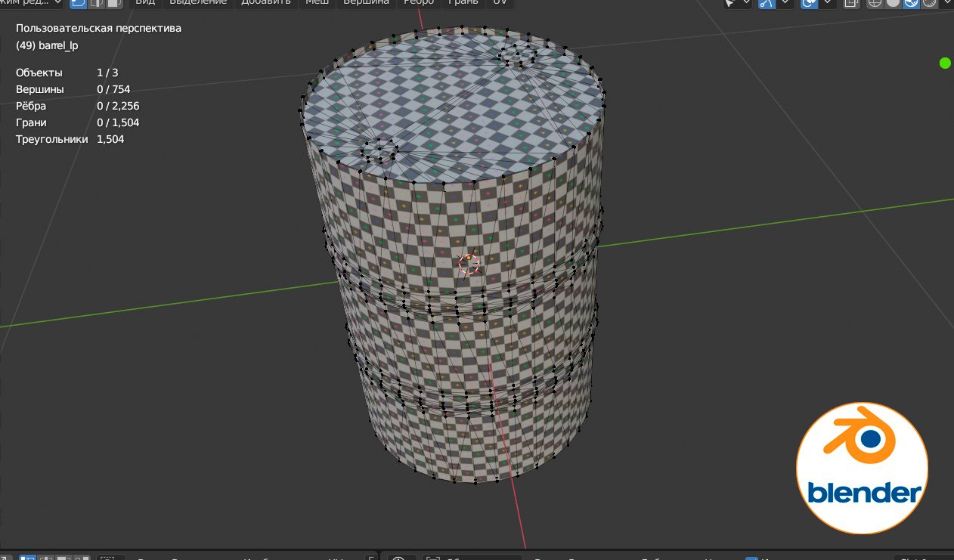
Task: Open the Выделение menu
Action: (198, 2)
